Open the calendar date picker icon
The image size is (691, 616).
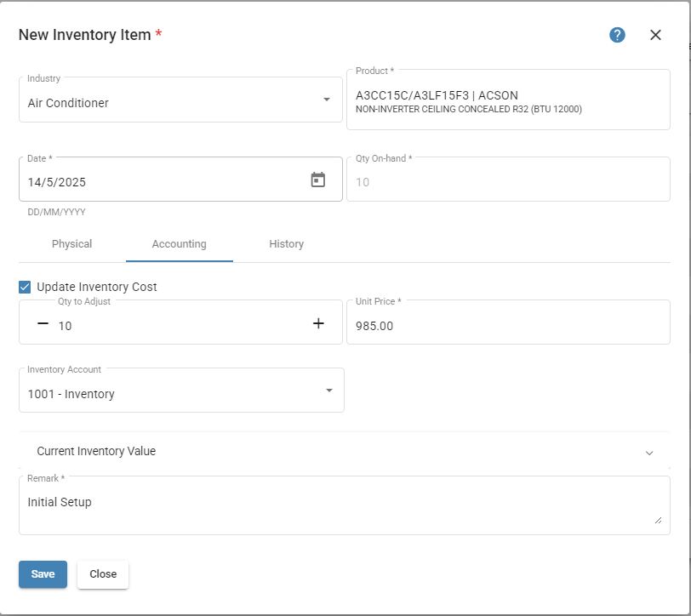317,180
